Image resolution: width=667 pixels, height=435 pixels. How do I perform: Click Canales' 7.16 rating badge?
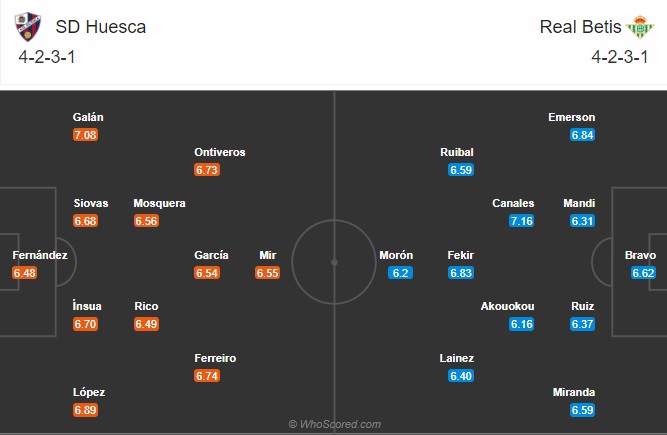pos(522,221)
